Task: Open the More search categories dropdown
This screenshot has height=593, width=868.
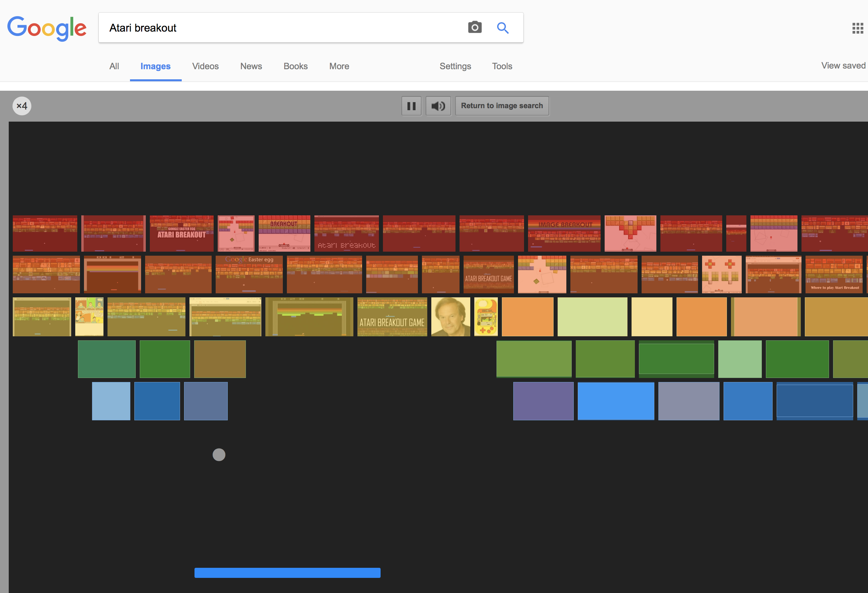Action: [x=339, y=66]
